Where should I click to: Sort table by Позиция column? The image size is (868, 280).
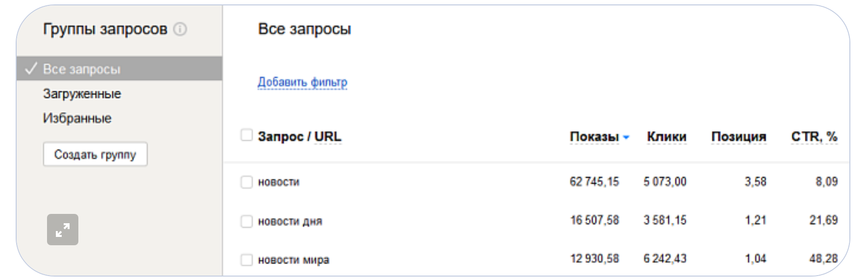point(738,137)
